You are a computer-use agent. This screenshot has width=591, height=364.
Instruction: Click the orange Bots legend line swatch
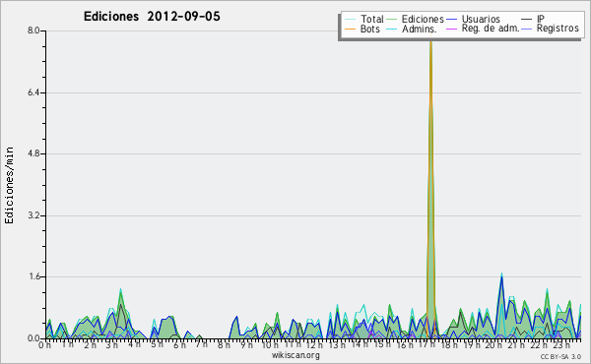(x=350, y=29)
